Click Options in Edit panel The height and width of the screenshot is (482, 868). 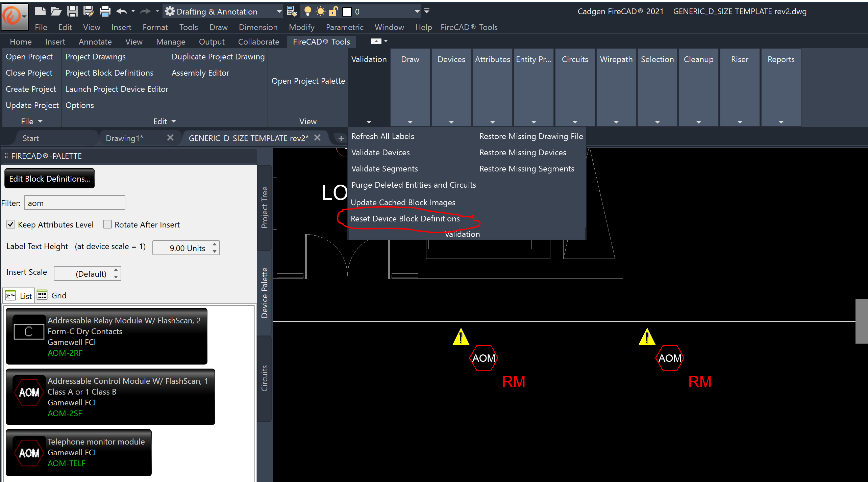pos(80,105)
